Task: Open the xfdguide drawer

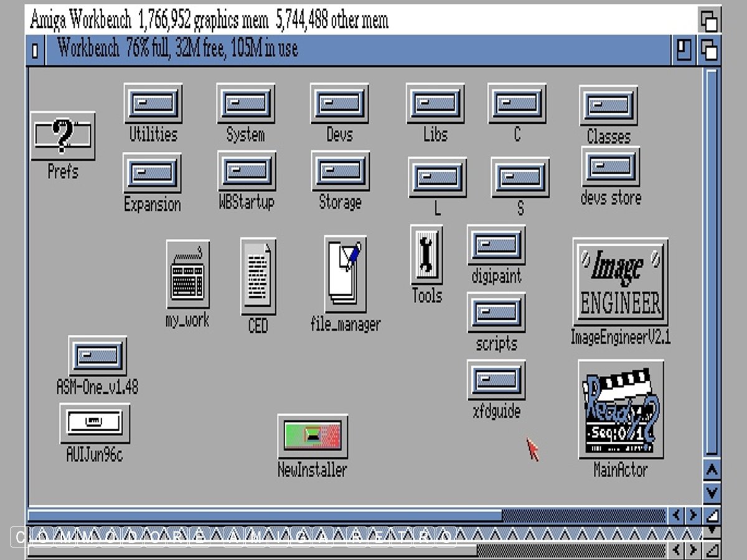Action: pos(496,380)
